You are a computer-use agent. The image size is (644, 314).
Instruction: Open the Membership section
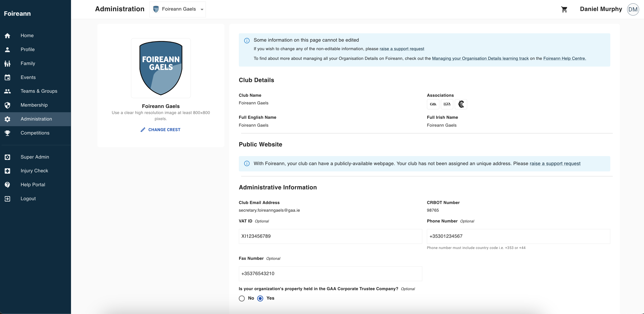[36, 105]
